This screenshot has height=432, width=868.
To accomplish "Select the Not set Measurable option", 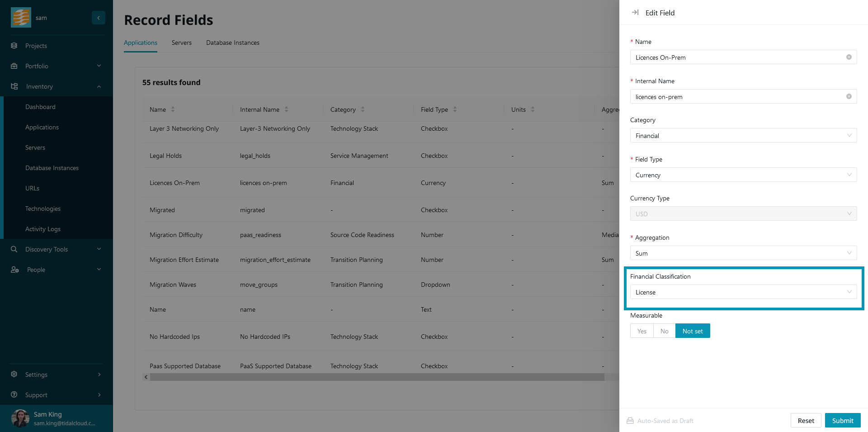I will (x=692, y=331).
